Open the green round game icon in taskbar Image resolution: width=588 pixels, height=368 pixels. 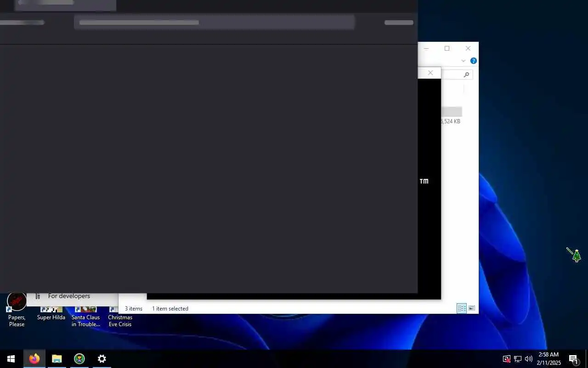[x=79, y=359]
